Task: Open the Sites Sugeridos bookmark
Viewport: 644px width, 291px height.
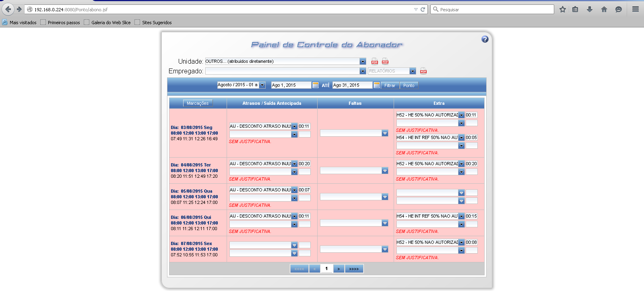Action: click(x=153, y=23)
